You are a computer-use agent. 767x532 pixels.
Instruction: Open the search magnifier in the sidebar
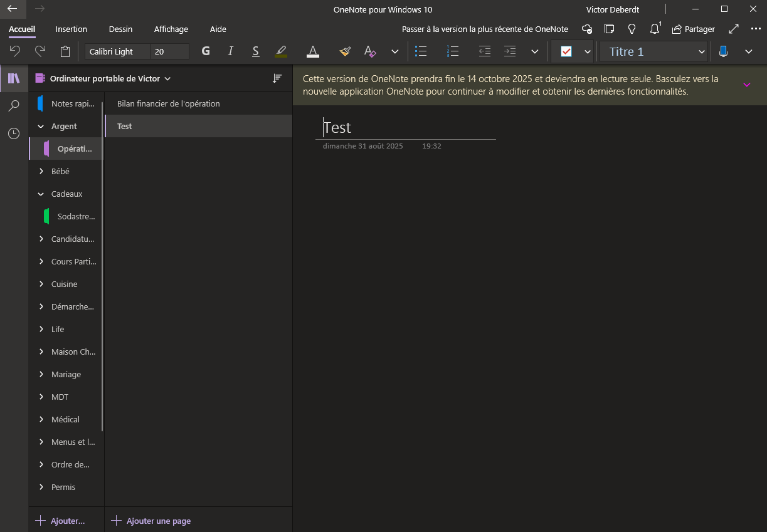coord(14,106)
